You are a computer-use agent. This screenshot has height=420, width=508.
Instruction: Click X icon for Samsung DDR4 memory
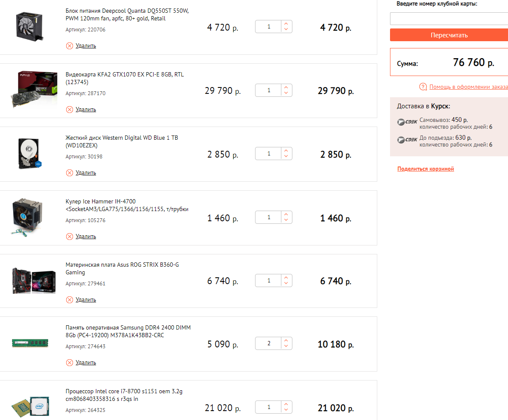click(x=70, y=363)
